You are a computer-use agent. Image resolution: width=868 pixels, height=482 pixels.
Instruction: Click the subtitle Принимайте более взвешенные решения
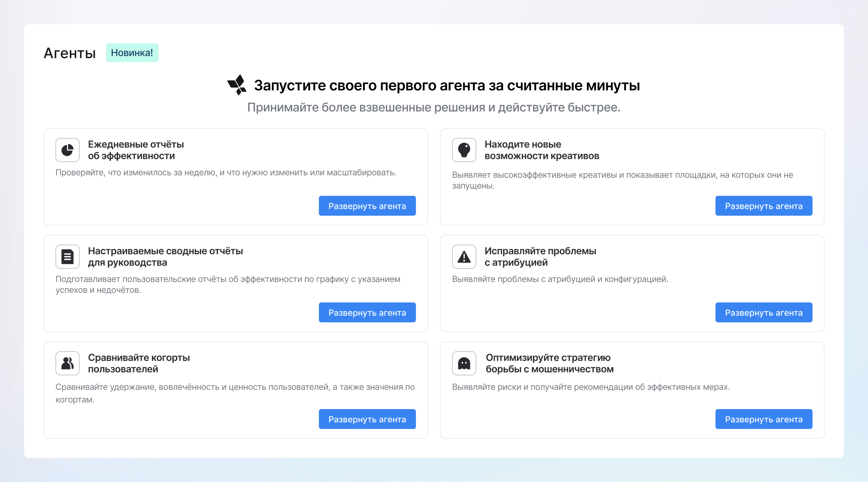(x=434, y=108)
